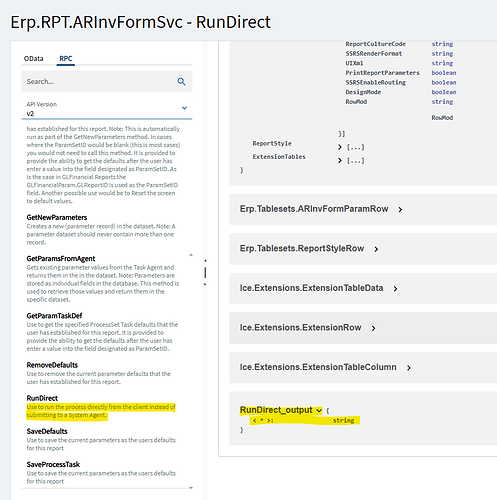Focus the Search input field

click(107, 81)
